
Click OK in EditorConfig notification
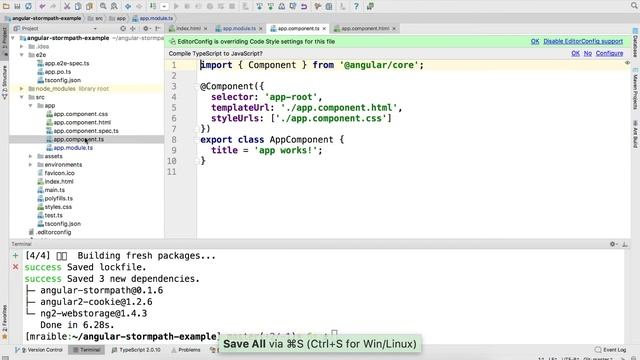(535, 41)
